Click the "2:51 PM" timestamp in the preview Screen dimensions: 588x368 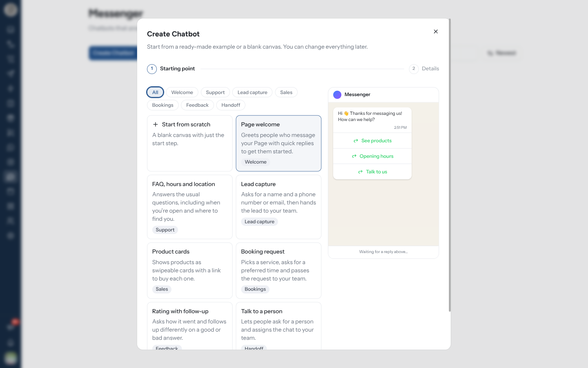tap(400, 128)
